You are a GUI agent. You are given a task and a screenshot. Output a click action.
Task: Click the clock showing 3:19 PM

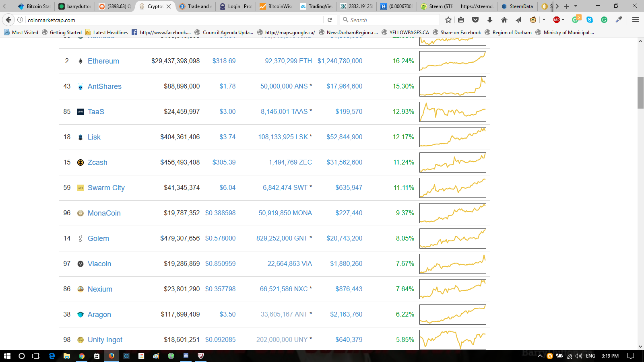(610, 356)
